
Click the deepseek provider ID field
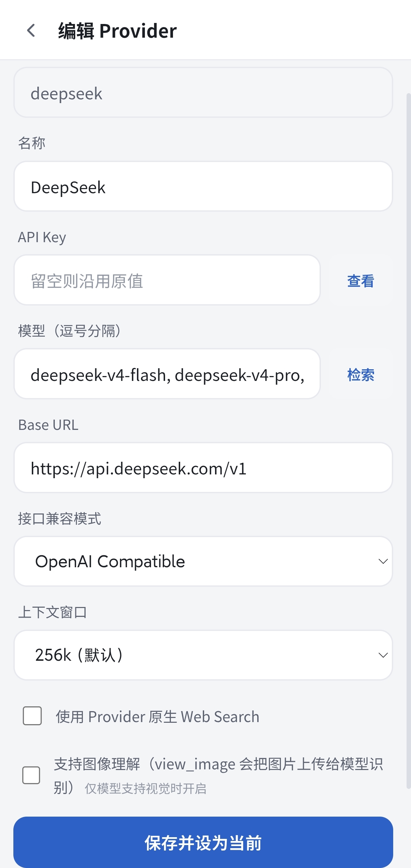click(203, 92)
